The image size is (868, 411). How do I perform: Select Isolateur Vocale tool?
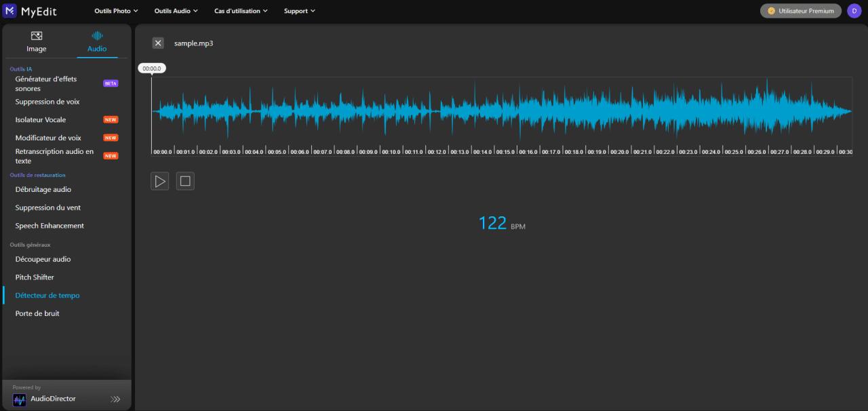point(41,120)
